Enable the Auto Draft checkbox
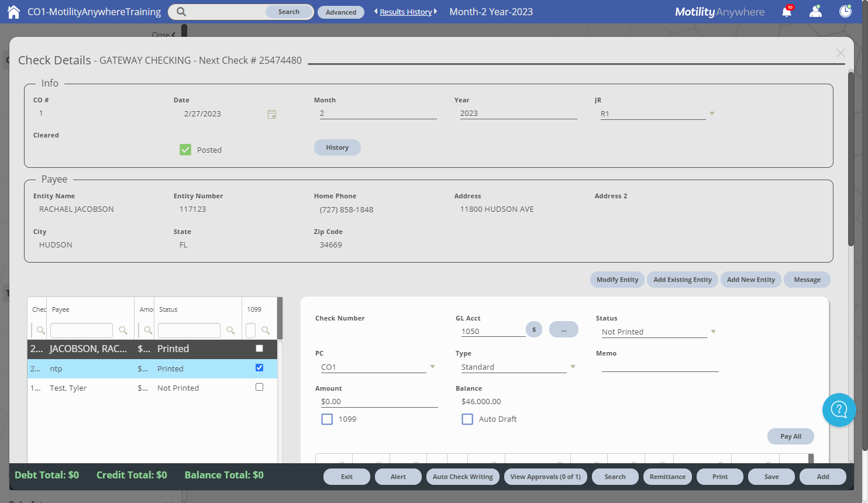This screenshot has width=868, height=503. [x=467, y=419]
